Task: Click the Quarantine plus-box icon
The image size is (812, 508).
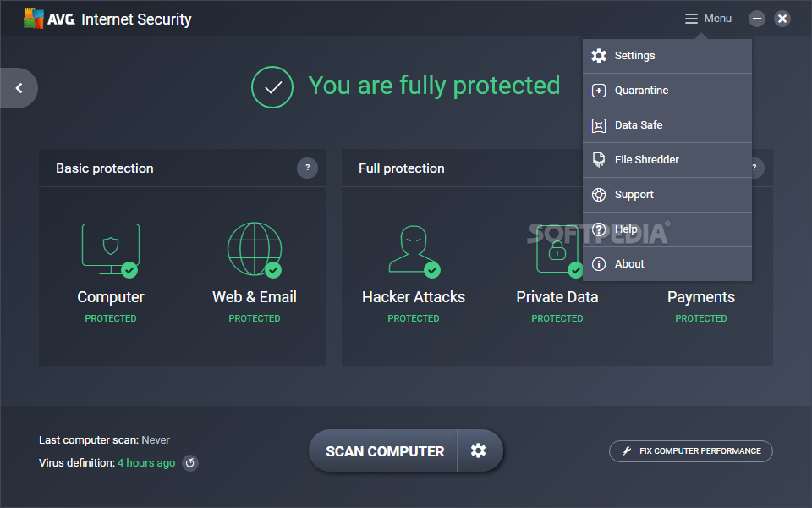Action: coord(599,91)
